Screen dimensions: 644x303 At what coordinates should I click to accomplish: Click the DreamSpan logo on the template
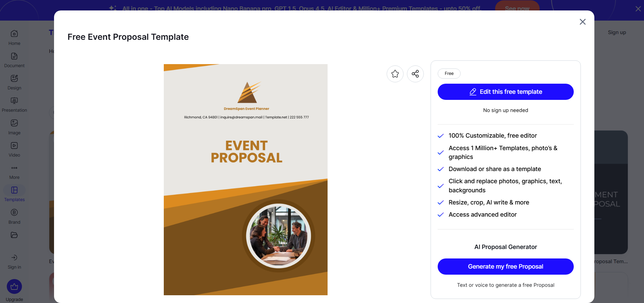click(x=249, y=92)
